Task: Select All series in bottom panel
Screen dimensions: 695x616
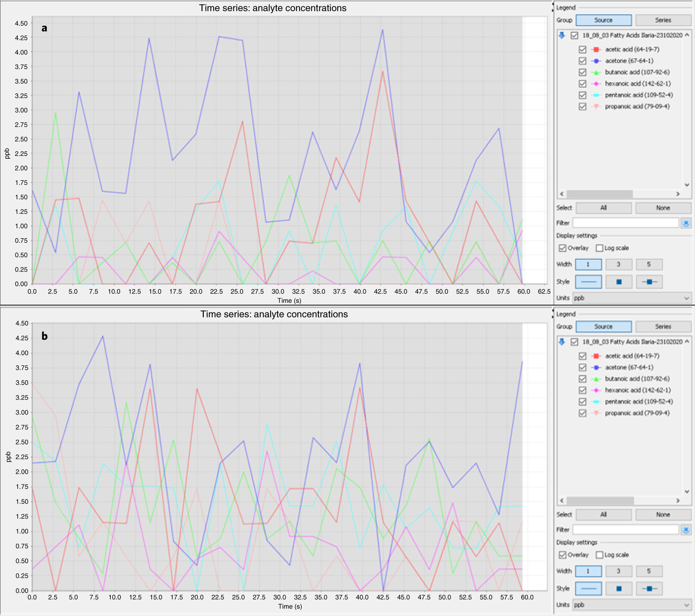Action: (x=604, y=514)
